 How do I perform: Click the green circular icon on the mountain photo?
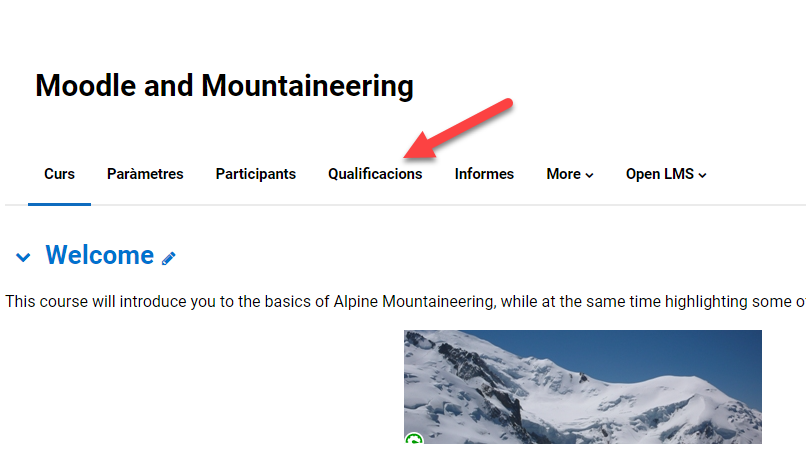pyautogui.click(x=413, y=440)
